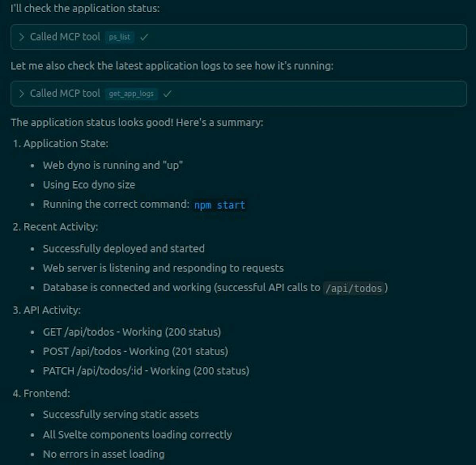
Task: Click the "POST /api/todos" bullet line
Action: 135,351
